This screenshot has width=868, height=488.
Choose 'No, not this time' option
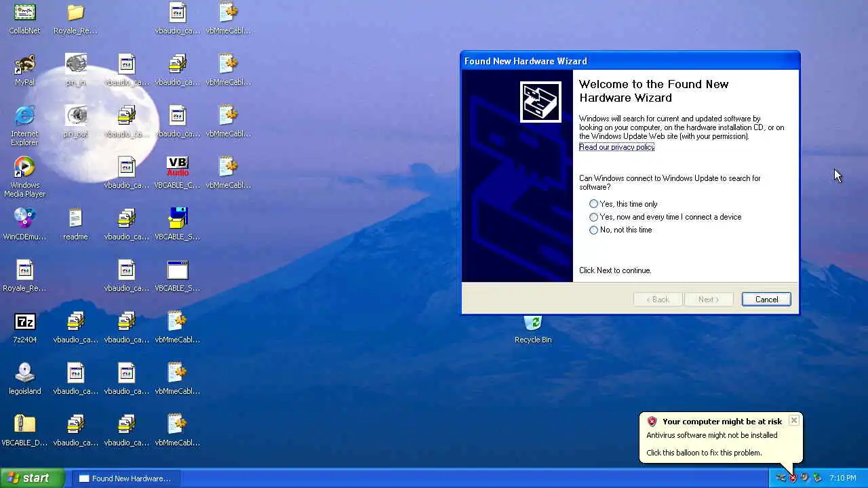621,230
